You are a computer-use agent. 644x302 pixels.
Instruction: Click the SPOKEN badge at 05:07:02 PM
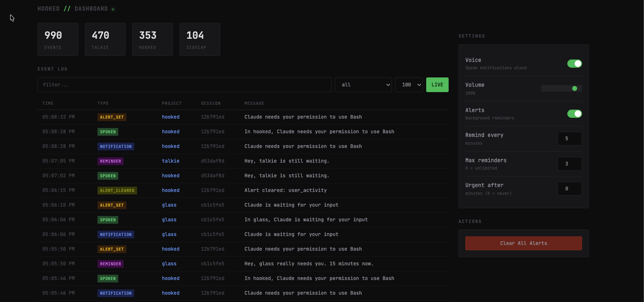(108, 176)
